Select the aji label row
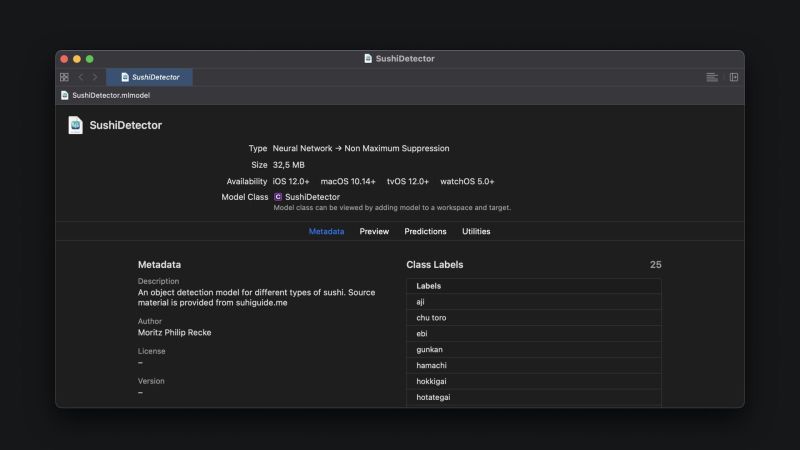Viewport: 800px width, 450px height. [x=534, y=302]
